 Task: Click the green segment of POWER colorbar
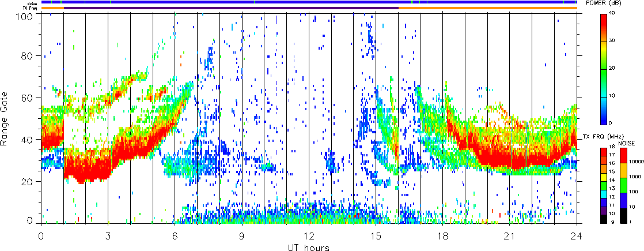pyautogui.click(x=604, y=83)
